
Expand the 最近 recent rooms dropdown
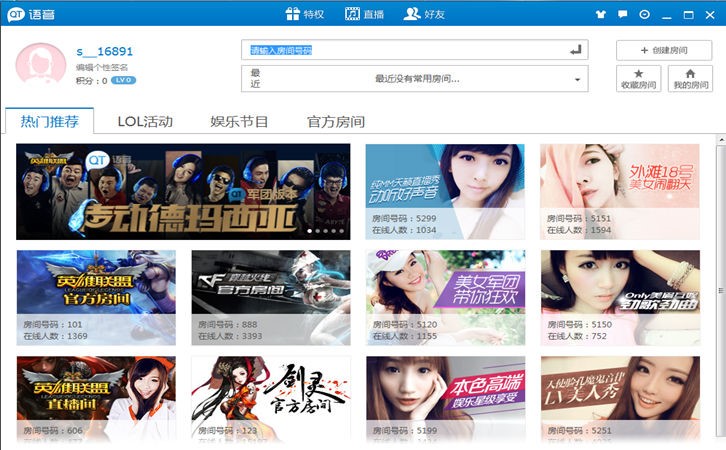(577, 79)
